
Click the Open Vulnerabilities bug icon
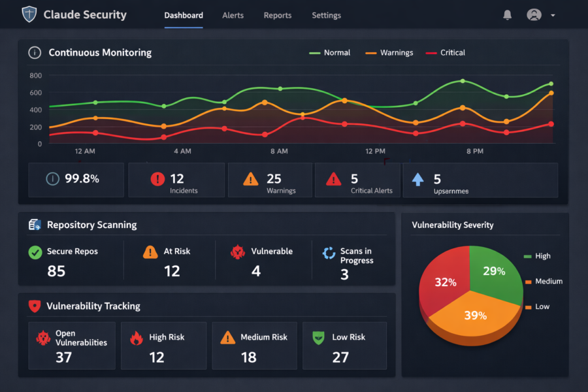(44, 338)
